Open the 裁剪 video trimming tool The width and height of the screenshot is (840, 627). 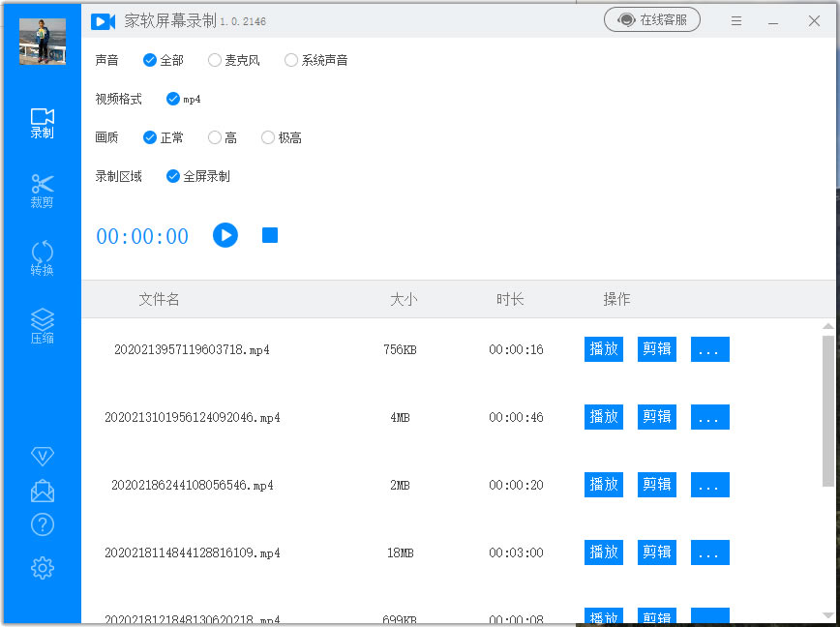click(x=42, y=190)
